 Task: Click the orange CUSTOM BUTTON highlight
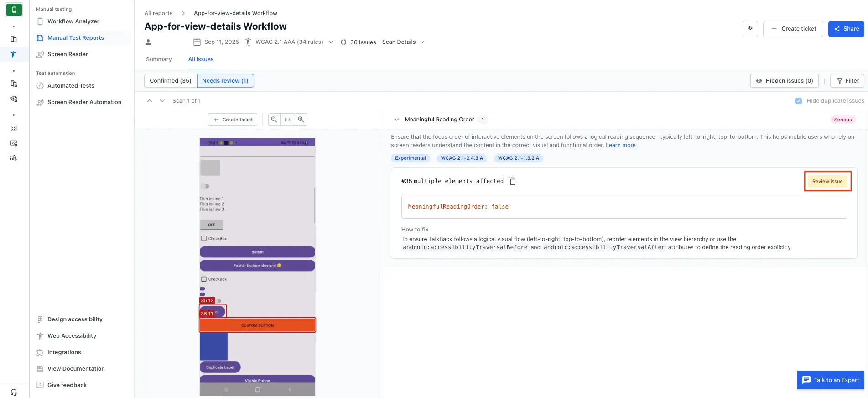pos(257,325)
